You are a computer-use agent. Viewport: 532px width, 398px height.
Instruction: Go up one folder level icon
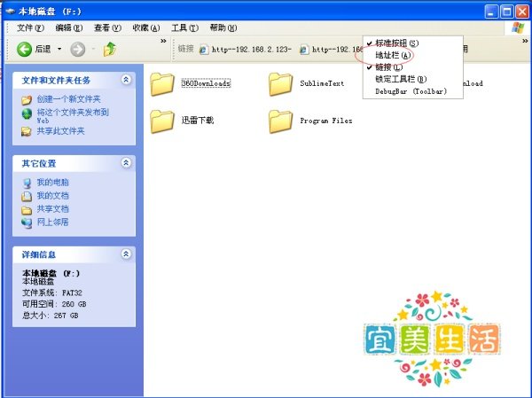(x=110, y=50)
